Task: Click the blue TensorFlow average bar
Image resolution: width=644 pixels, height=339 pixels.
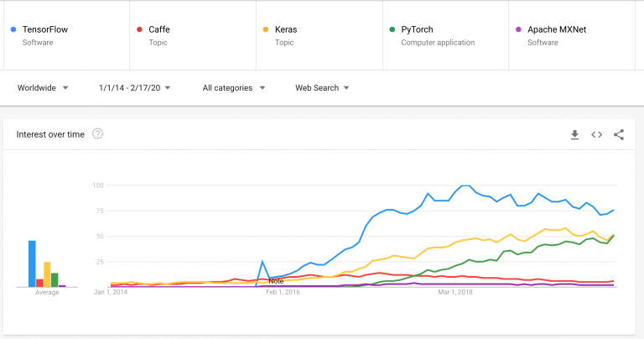Action: [x=32, y=263]
